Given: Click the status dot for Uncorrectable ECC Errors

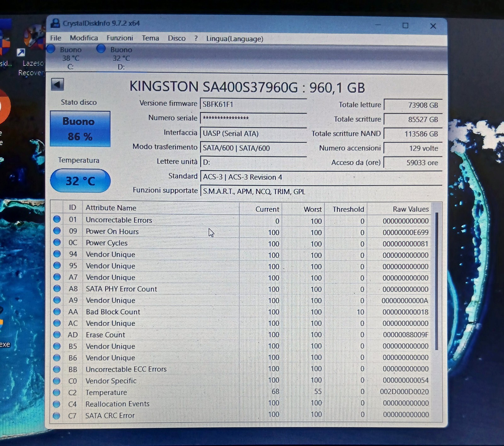Looking at the screenshot, I should pos(57,369).
